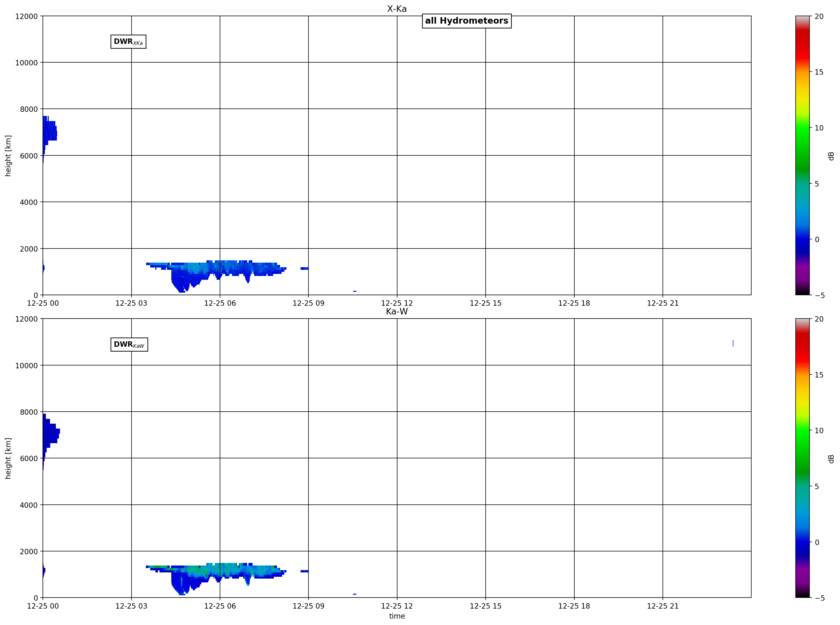Click "12-25 15" x-tick under Ka-W panel
840x625 pixels.
pos(486,606)
